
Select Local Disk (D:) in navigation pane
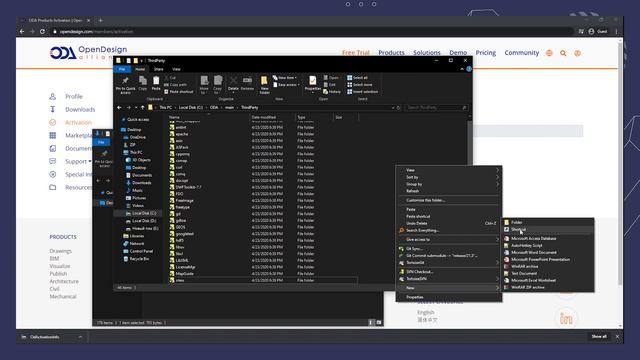tap(141, 221)
